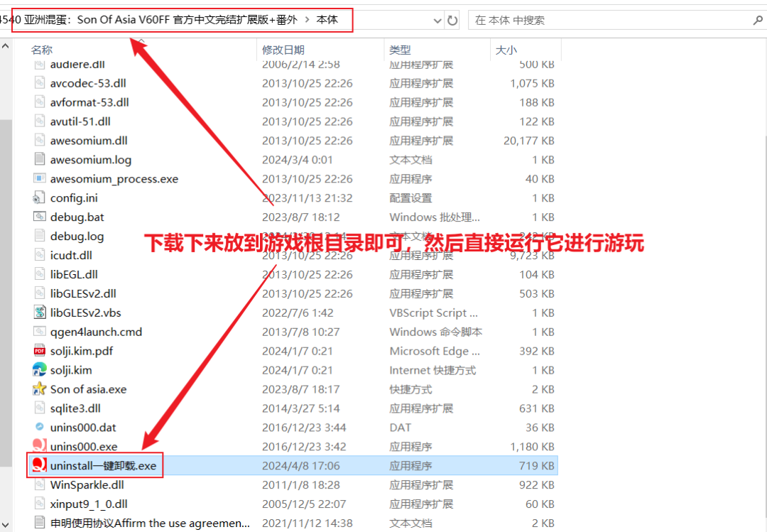Click the search magnifier icon
767x532 pixels.
[x=758, y=21]
